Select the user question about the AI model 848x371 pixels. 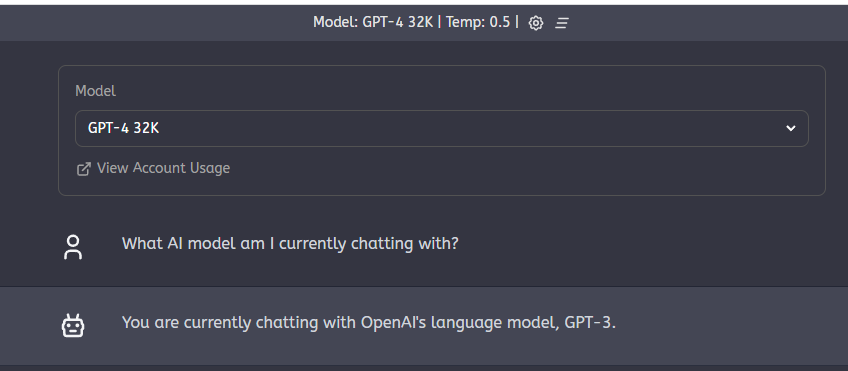(290, 243)
